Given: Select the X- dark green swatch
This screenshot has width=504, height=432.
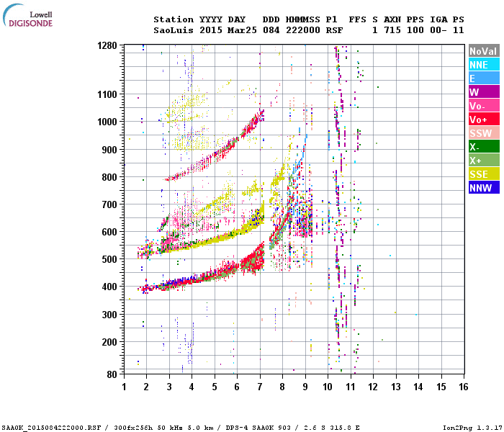Looking at the screenshot, I should point(484,147).
